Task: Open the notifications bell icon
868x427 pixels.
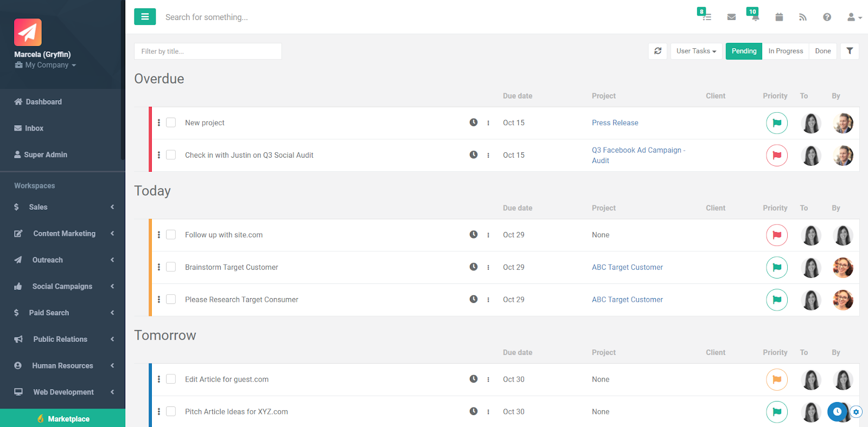Action: (755, 17)
